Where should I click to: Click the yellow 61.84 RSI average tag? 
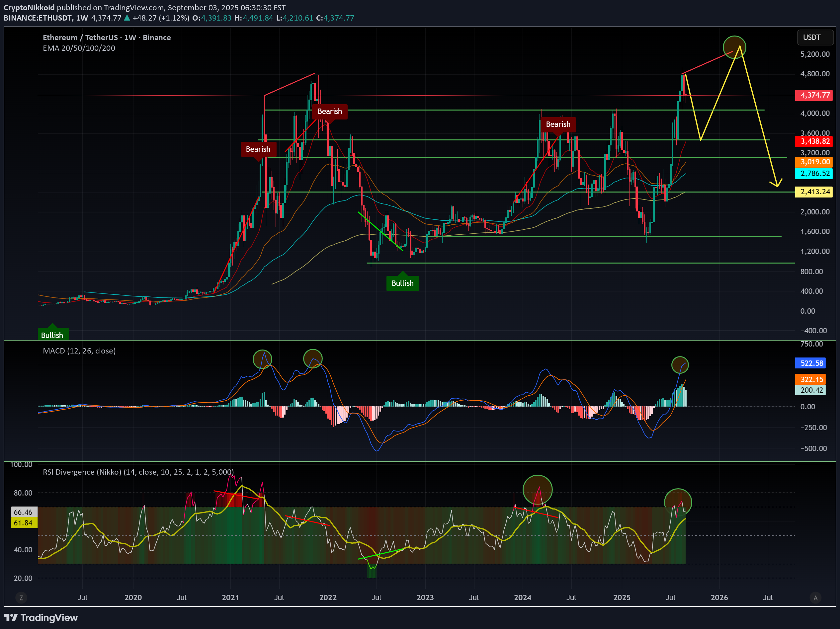click(24, 523)
